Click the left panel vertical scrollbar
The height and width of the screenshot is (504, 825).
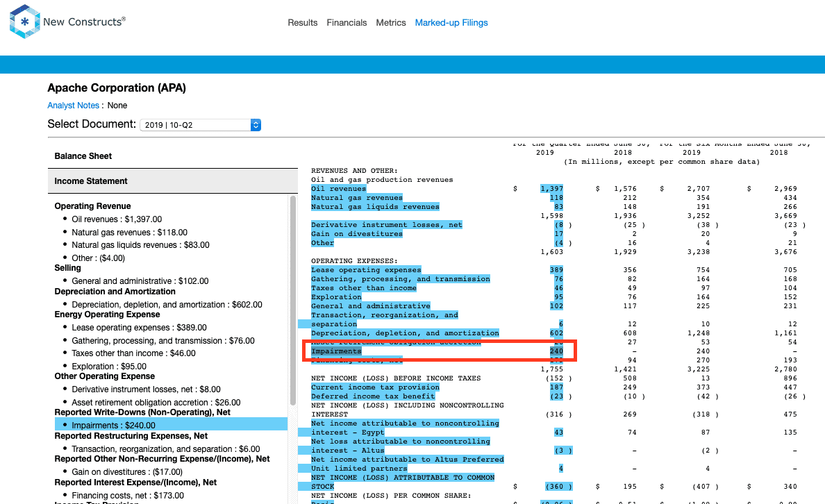coord(292,300)
